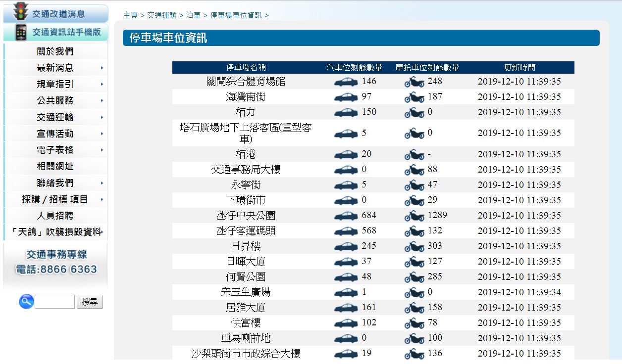This screenshot has width=622, height=364.
Task: Expand the 採購 / 招標 項目 submenu arrow
Action: tap(102, 200)
